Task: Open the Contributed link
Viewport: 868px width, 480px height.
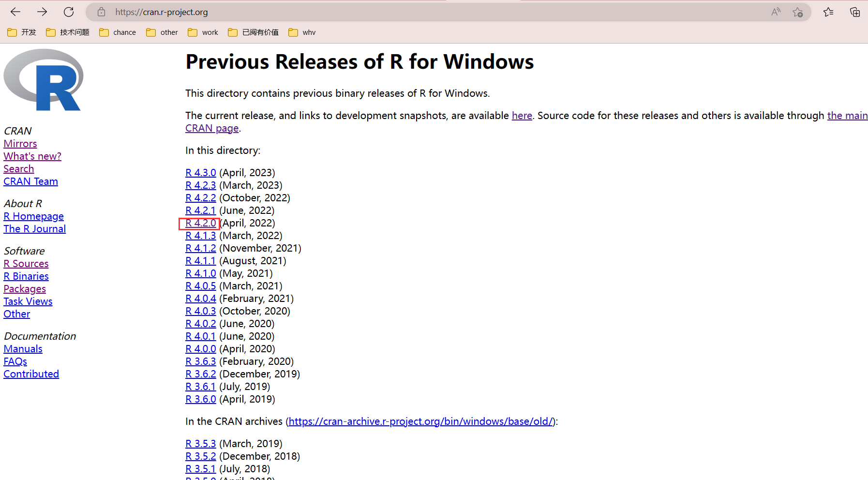Action: coord(31,374)
